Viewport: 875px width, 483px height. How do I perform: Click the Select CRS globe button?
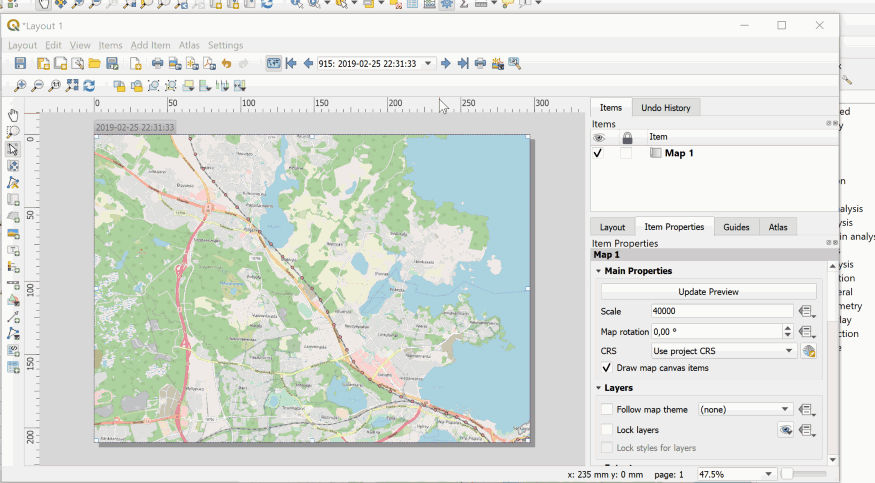(x=809, y=351)
